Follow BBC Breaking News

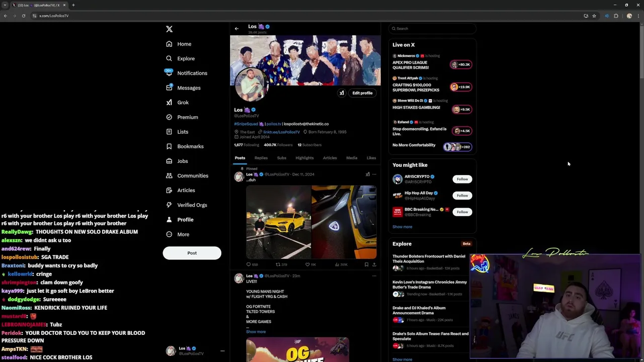(462, 212)
